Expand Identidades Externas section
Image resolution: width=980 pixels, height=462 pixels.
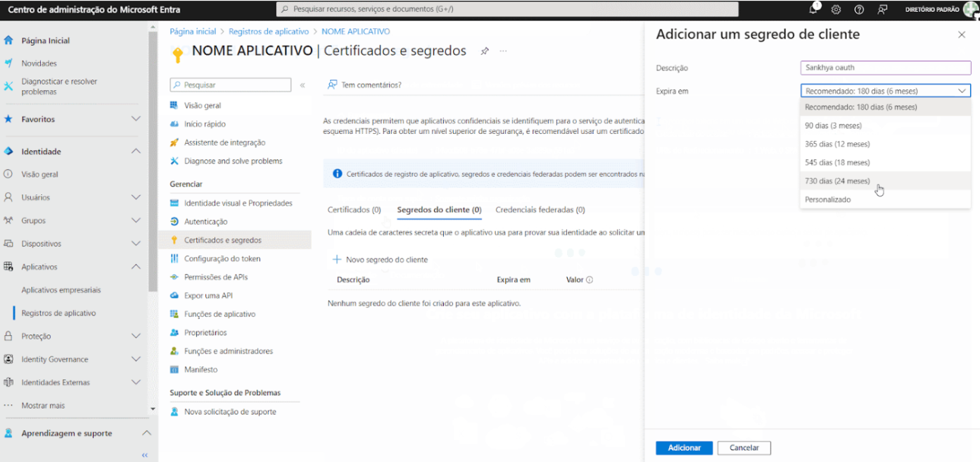tap(136, 382)
